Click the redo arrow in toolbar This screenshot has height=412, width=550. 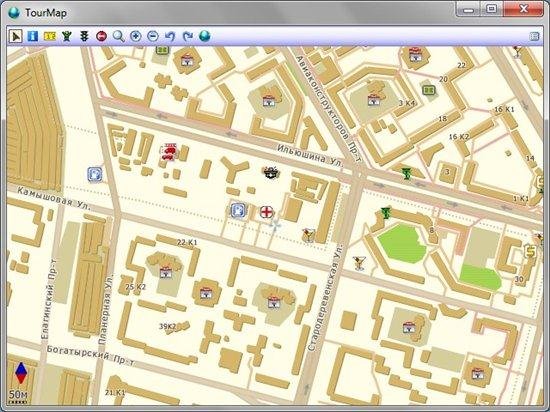click(x=188, y=36)
